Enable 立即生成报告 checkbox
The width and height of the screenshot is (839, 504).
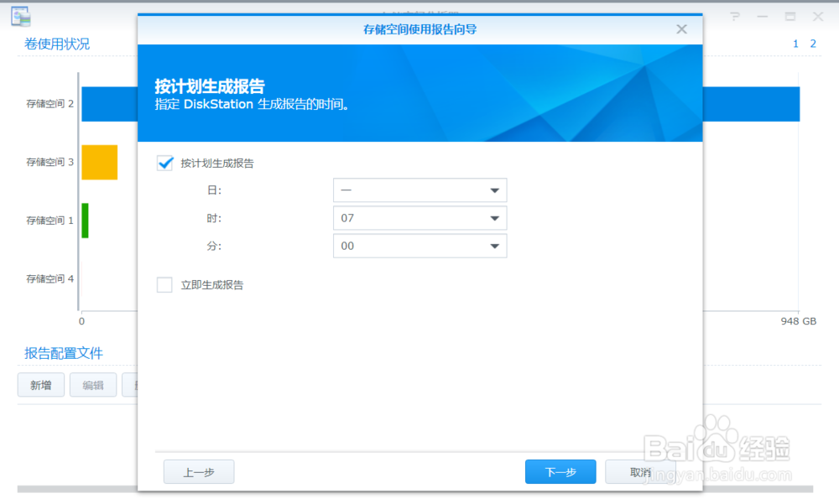pos(164,284)
